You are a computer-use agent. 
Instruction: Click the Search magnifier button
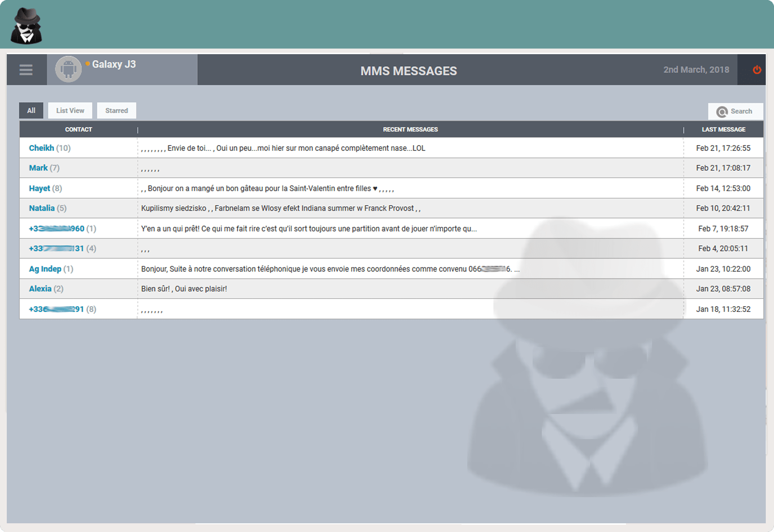pos(735,111)
